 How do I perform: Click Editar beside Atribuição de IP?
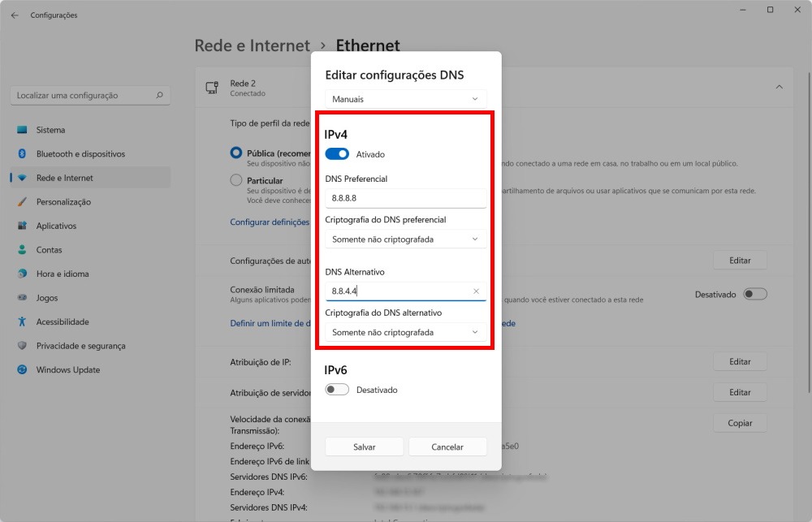pos(740,361)
